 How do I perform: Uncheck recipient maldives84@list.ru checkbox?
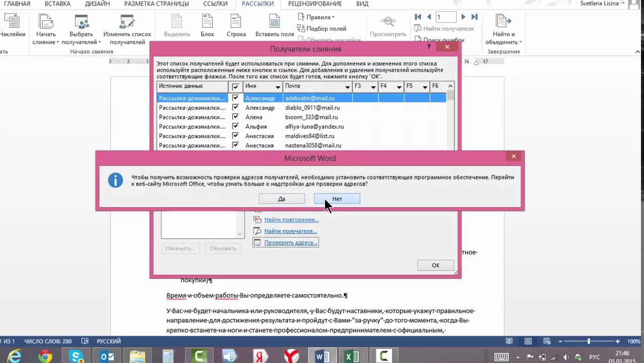click(x=235, y=136)
